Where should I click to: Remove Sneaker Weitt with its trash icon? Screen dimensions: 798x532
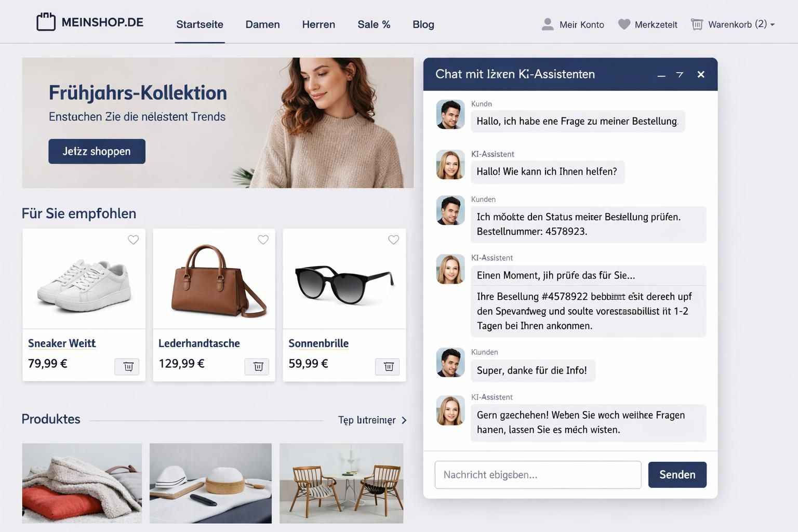click(x=128, y=366)
